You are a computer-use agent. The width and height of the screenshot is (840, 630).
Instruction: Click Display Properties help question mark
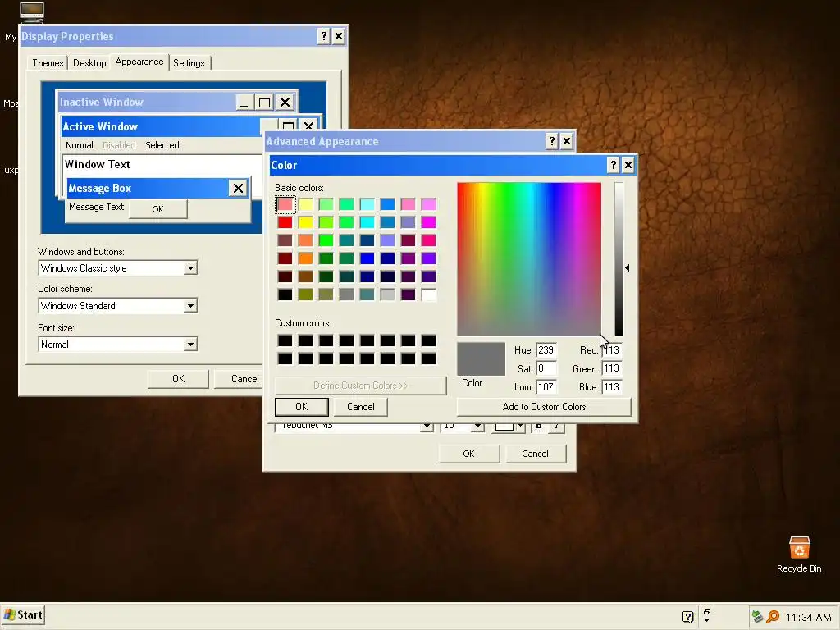pyautogui.click(x=323, y=36)
